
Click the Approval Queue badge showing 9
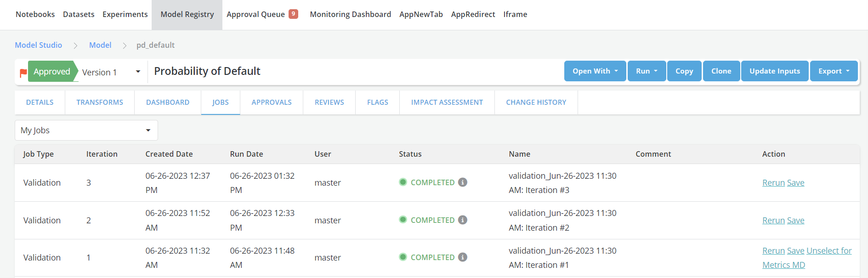click(293, 14)
